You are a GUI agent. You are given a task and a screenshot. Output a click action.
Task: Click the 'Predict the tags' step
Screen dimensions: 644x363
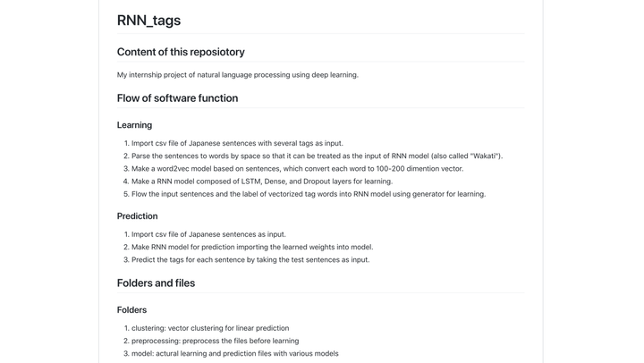tap(250, 259)
